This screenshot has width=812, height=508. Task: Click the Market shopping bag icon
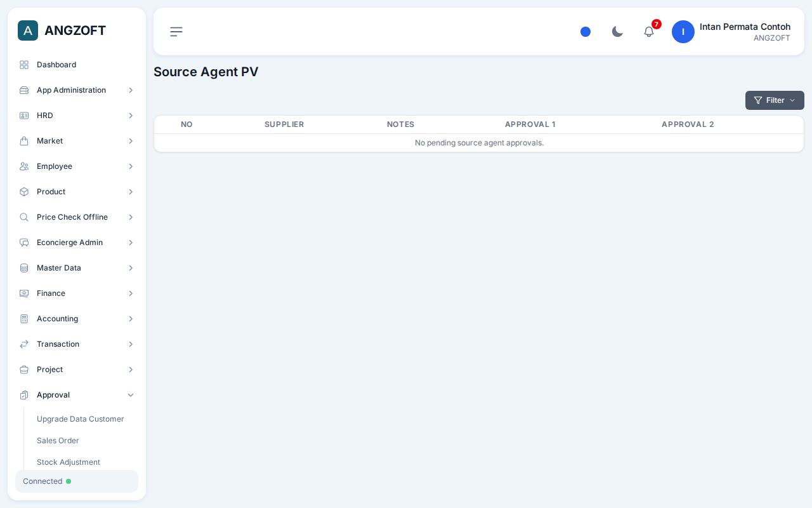24,141
